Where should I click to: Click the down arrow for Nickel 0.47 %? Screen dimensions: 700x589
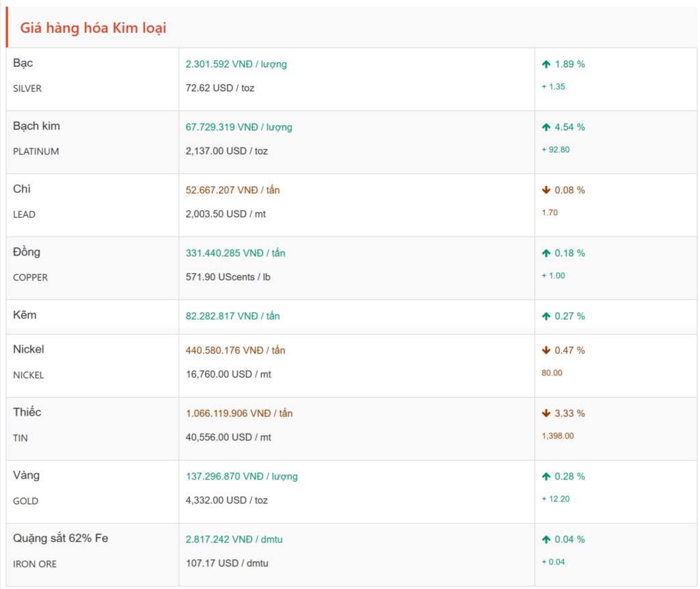[546, 351]
